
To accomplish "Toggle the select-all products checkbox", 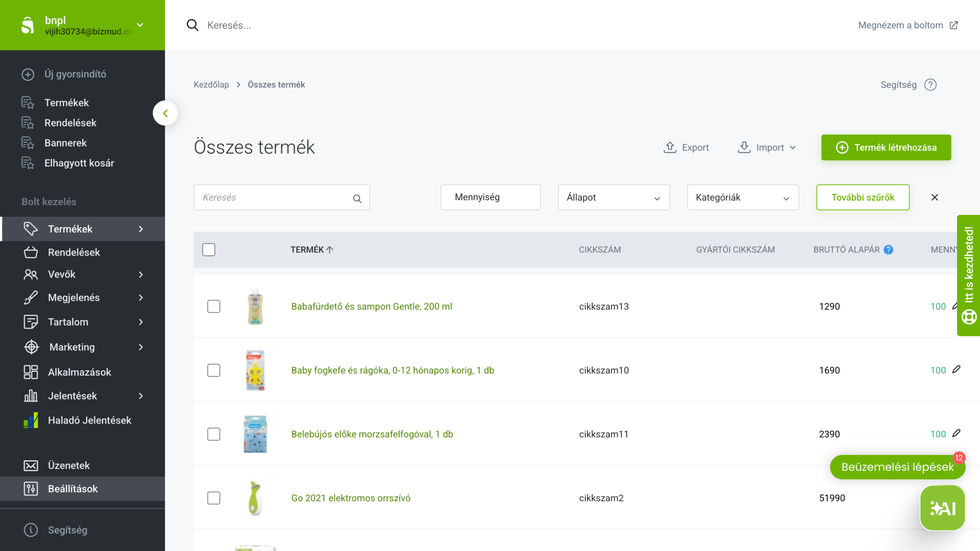I will (209, 250).
